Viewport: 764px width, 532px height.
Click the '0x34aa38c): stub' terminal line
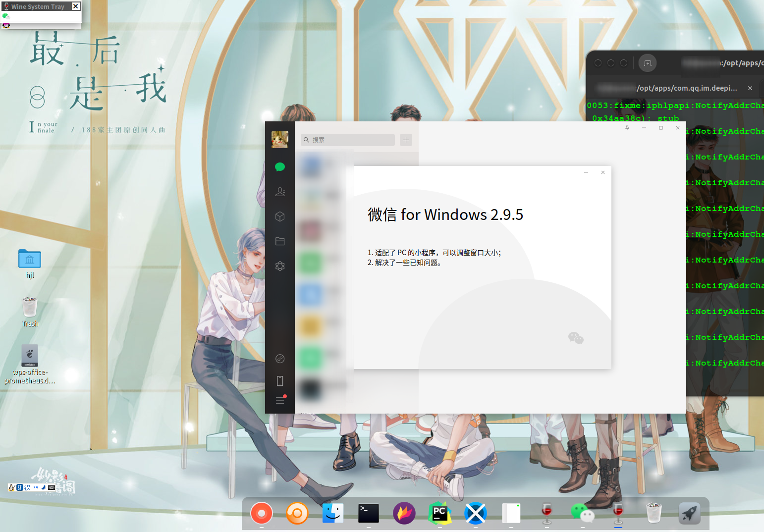point(636,118)
